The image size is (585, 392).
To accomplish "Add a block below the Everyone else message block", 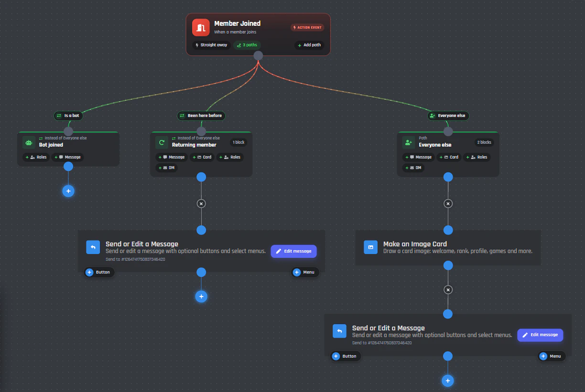I will (448, 381).
